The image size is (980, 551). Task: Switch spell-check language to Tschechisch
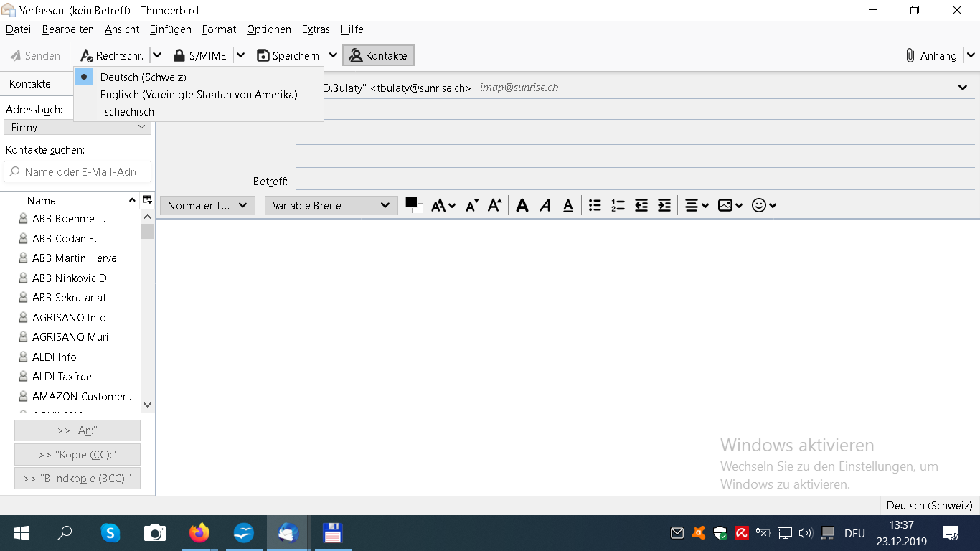127,111
